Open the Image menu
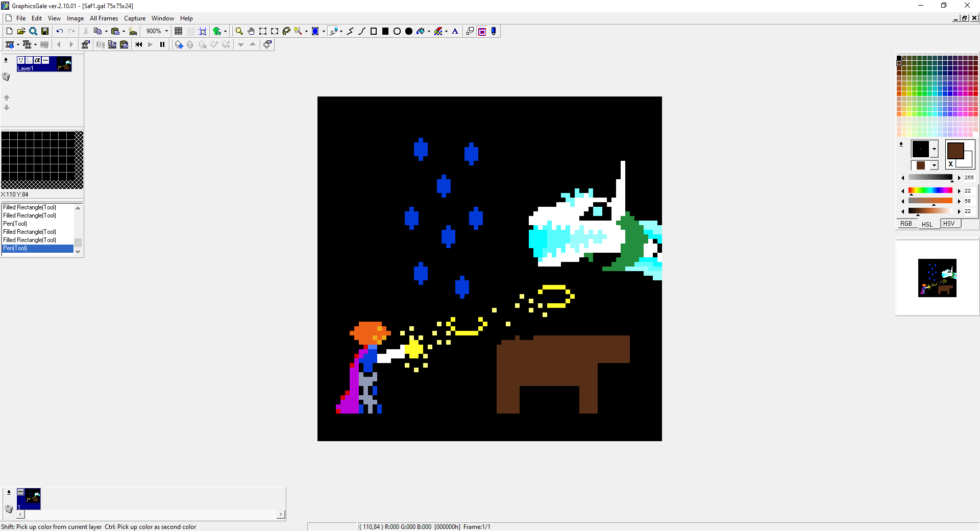Viewport: 980px width, 531px height. 75,18
